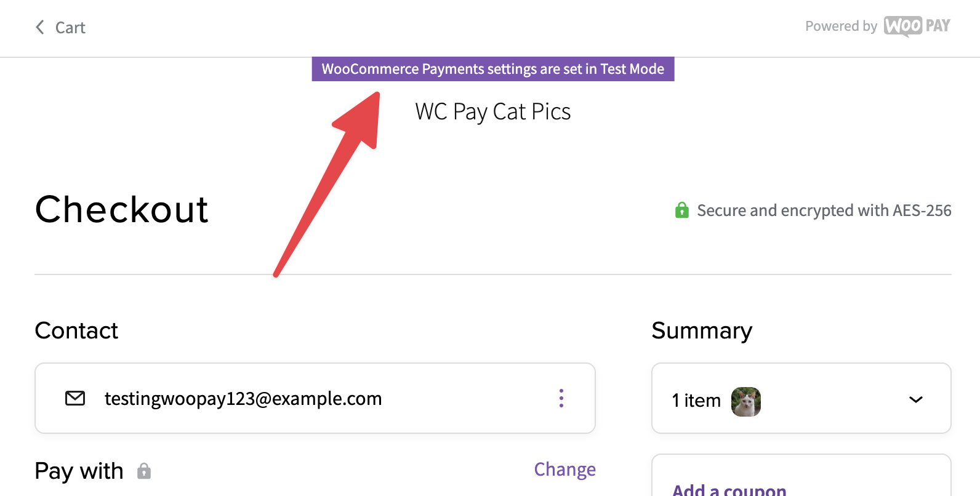Click the gray lock beside Pay with

click(x=144, y=471)
